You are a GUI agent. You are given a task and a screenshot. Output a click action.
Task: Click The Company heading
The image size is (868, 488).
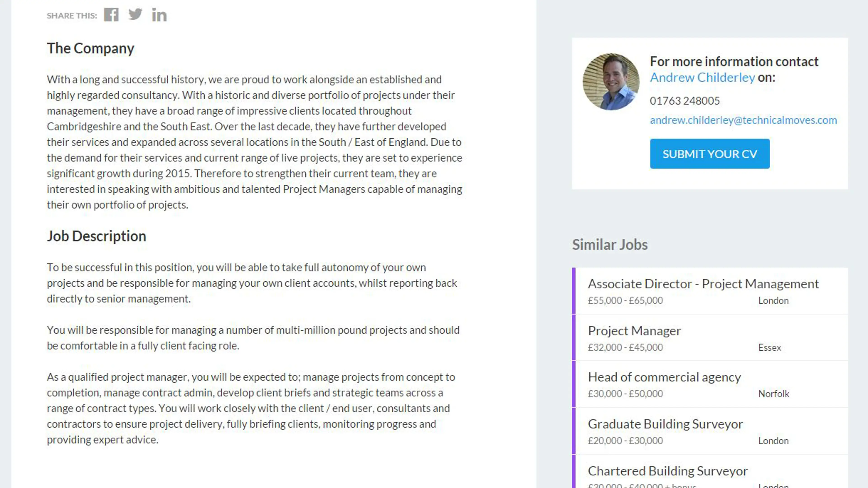(x=90, y=48)
